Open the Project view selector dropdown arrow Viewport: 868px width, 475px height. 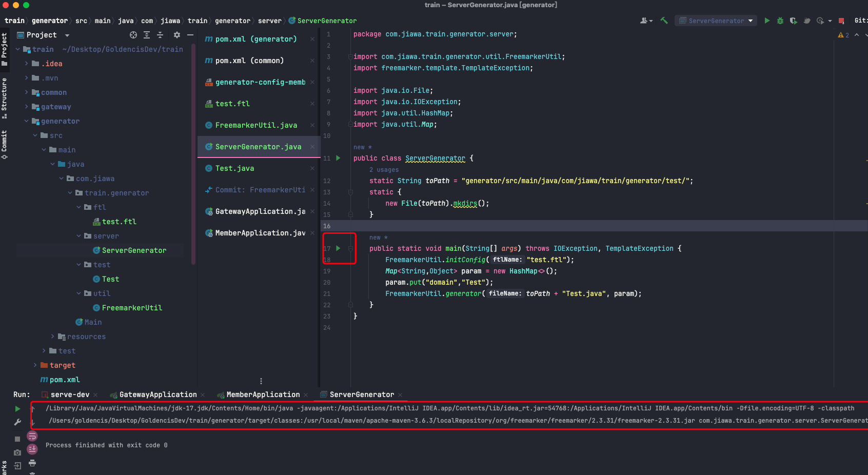click(x=67, y=35)
